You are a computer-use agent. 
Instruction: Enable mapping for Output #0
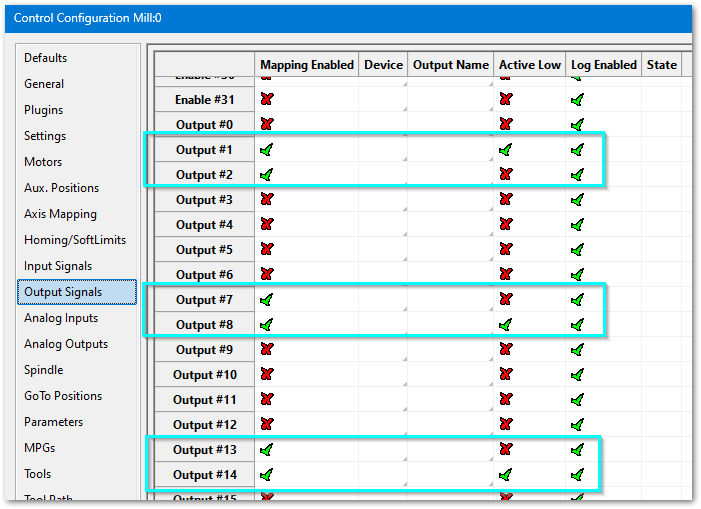tap(267, 125)
